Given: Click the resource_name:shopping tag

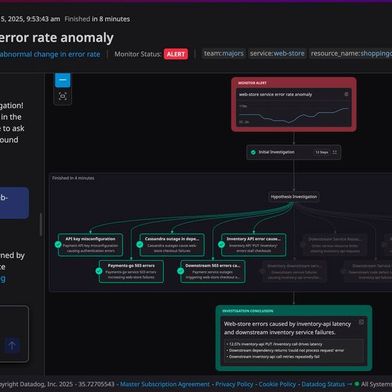Looking at the screenshot, I should 350,54.
